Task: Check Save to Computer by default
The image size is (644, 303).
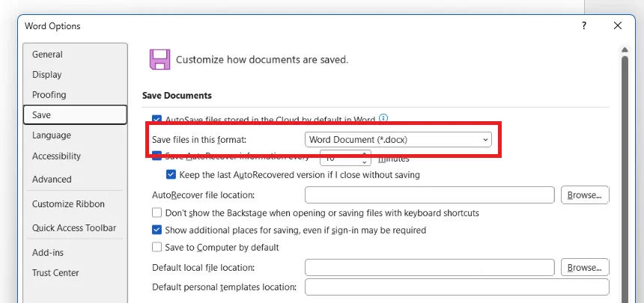Action: (157, 247)
